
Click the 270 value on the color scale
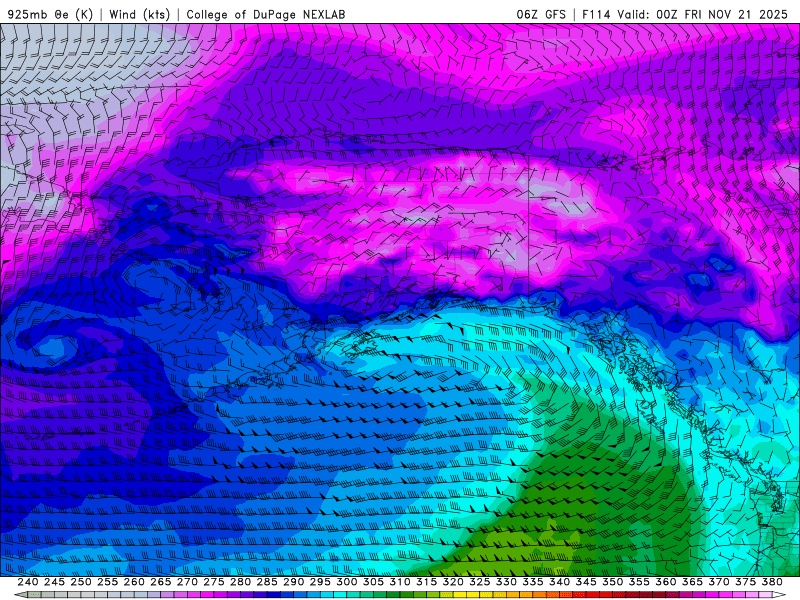pyautogui.click(x=187, y=582)
